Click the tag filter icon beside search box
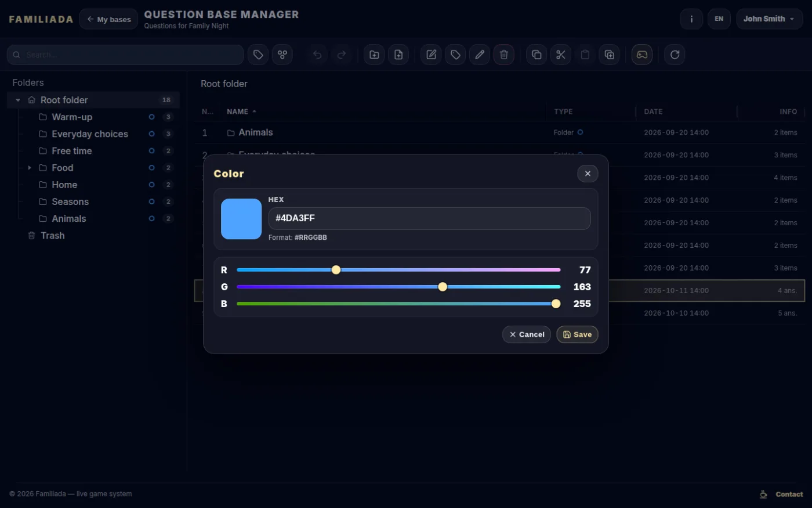The width and height of the screenshot is (812, 508). tap(258, 55)
